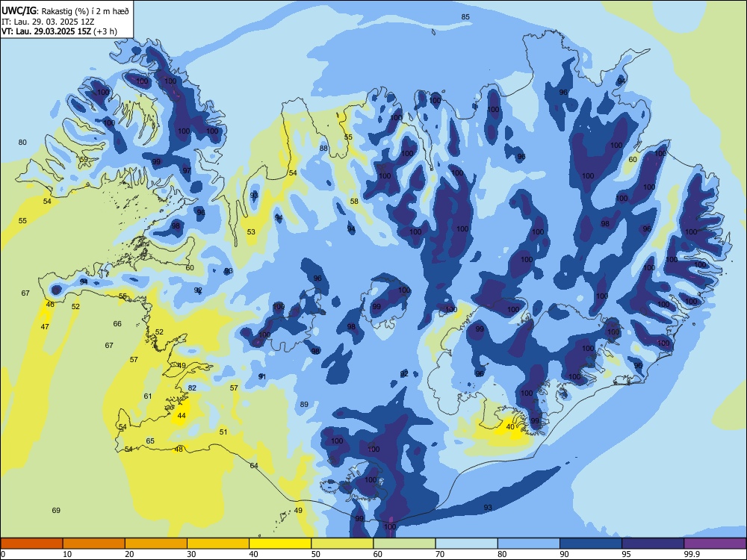This screenshot has width=747, height=560.
Task: Click the '30' legend scale label
Action: click(x=191, y=554)
